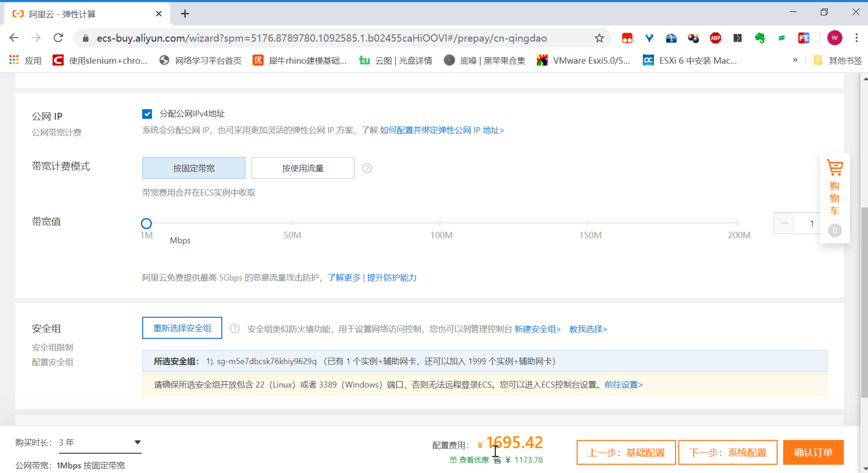Click the browser address bar URL

point(322,38)
